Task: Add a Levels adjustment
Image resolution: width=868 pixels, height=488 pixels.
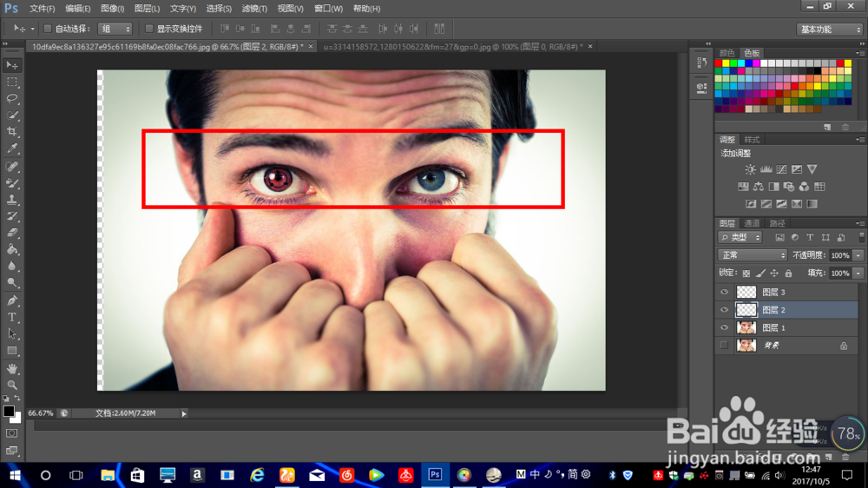Action: coord(766,169)
